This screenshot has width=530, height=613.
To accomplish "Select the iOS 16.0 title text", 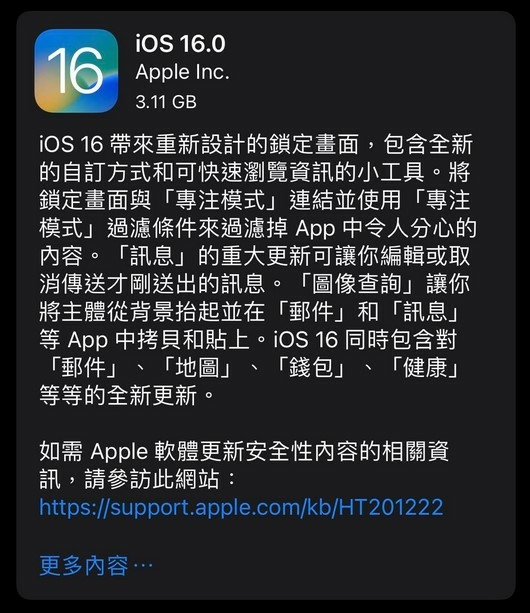I will coord(181,43).
